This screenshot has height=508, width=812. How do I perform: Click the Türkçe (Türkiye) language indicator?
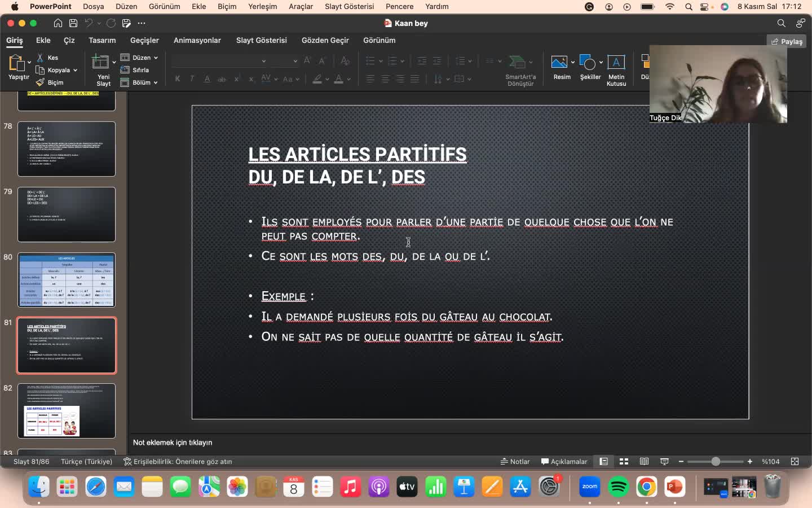(87, 462)
